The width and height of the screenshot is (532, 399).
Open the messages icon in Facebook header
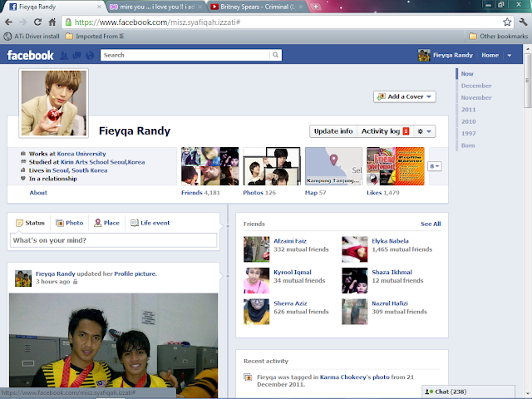[77, 56]
